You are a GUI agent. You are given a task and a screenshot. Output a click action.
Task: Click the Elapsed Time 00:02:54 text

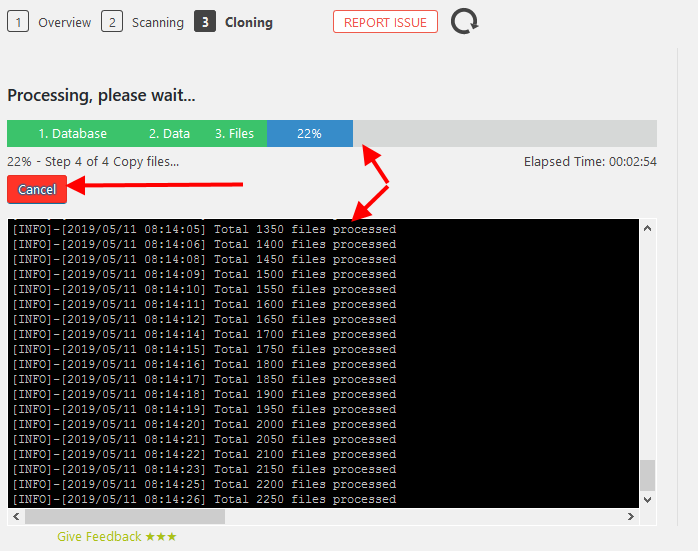(x=590, y=162)
